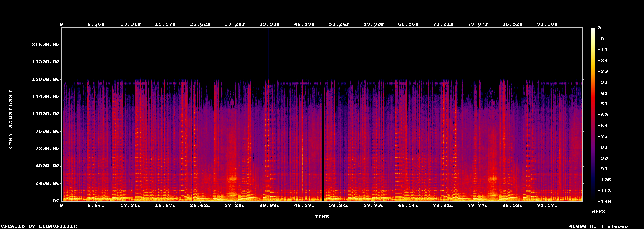Click the CREATED BY LIBAVFILTER caption
Image resolution: width=644 pixels, height=229 pixels.
point(39,226)
